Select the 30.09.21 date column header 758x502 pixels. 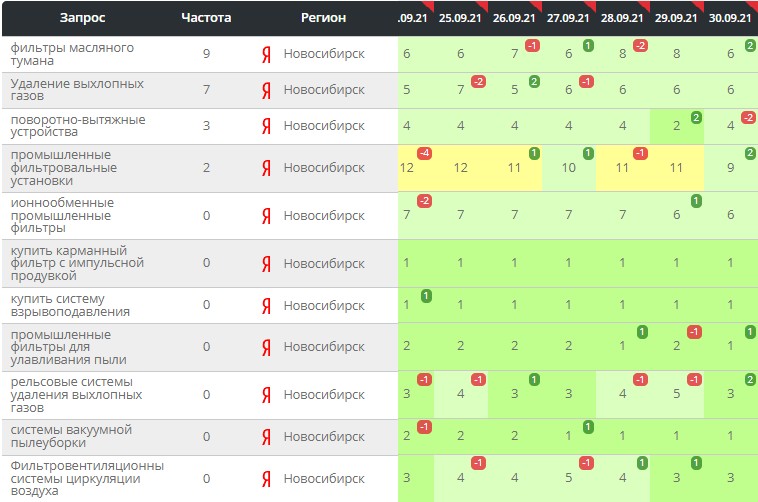(730, 18)
